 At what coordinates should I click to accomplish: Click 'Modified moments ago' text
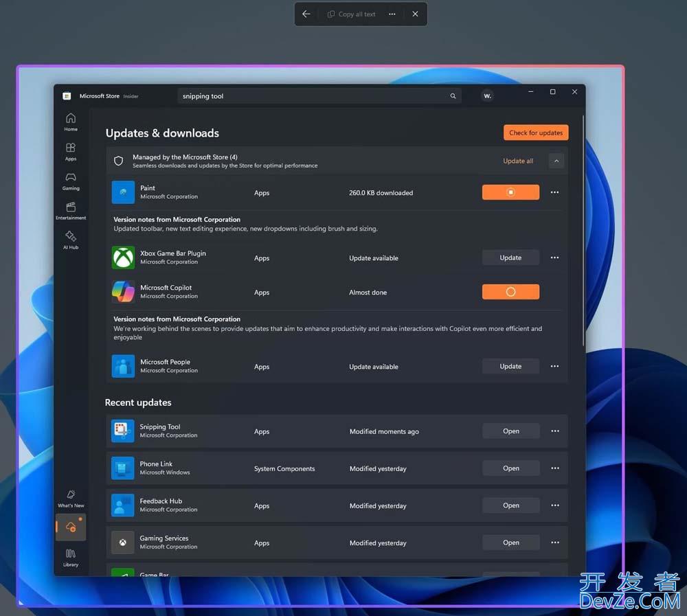[384, 431]
